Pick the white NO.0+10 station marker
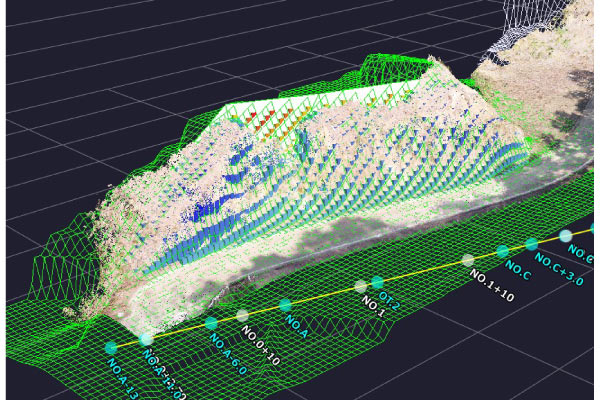Viewport: 600px width, 400px height. 242,316
